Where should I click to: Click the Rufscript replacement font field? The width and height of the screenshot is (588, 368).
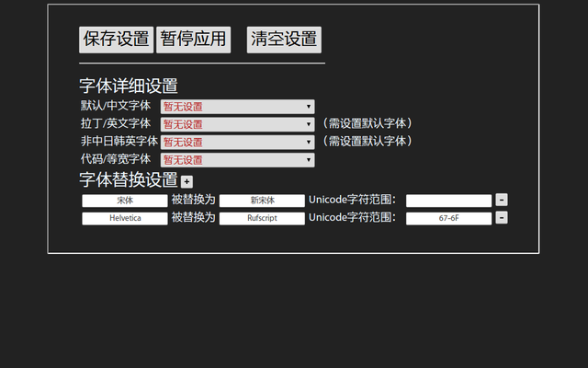click(262, 219)
